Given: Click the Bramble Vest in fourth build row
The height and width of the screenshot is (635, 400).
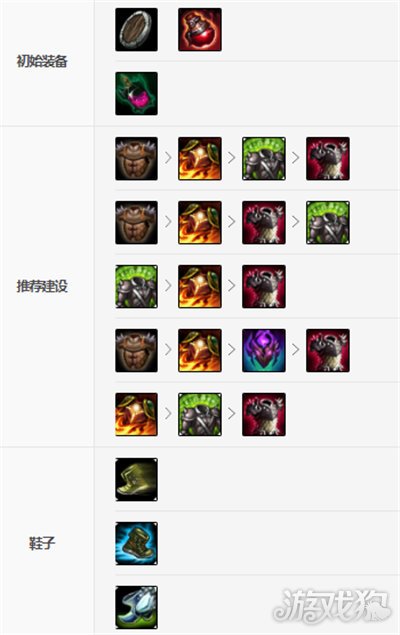Looking at the screenshot, I should [x=136, y=350].
